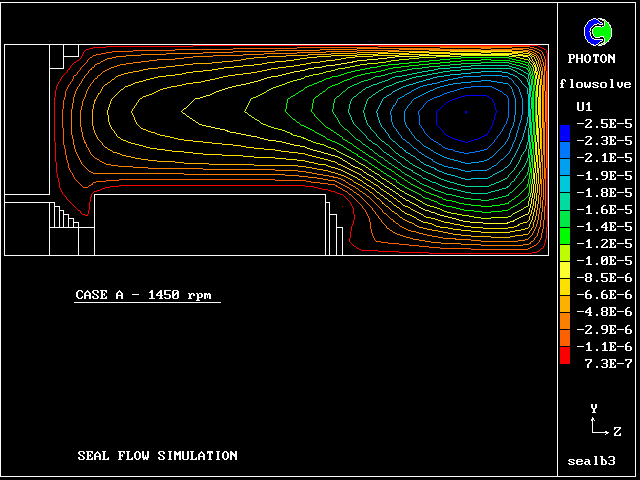The width and height of the screenshot is (640, 480).
Task: Select the flowsolve text label
Action: coord(597,84)
